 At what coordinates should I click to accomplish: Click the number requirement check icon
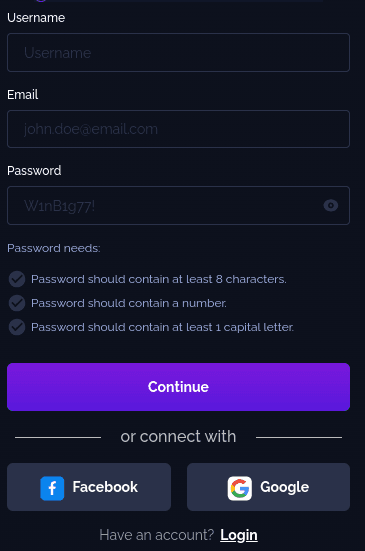(x=17, y=303)
